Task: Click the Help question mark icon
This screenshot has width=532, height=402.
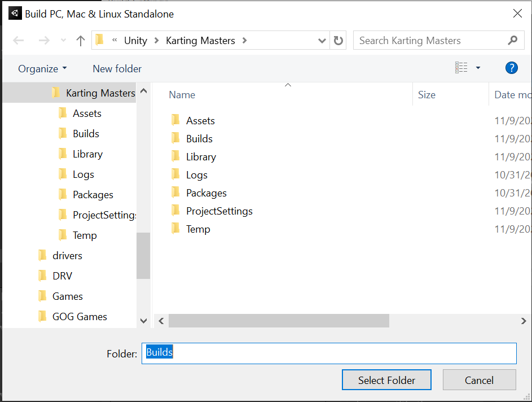Action: point(511,68)
